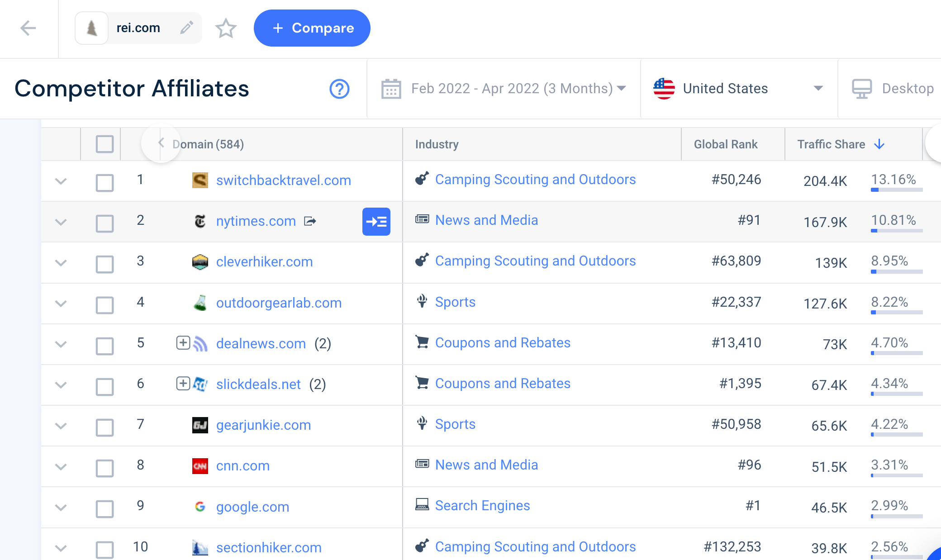Expand the cleverhiker.com row chevron
941x560 pixels.
60,263
